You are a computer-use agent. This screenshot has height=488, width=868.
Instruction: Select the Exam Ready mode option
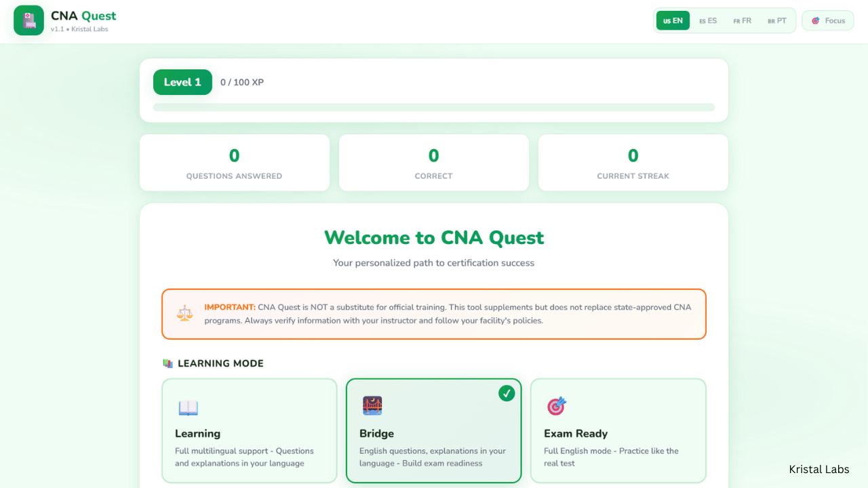point(618,430)
